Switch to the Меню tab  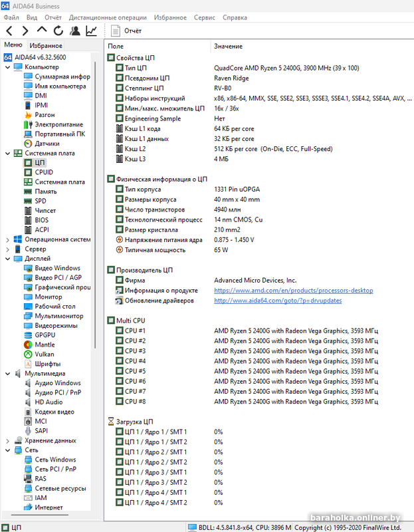(13, 45)
